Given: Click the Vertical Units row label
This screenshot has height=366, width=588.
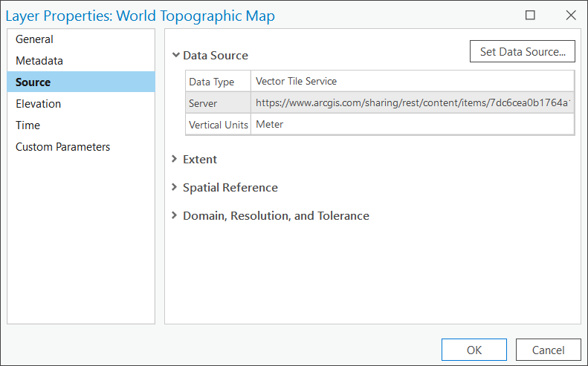Looking at the screenshot, I should (x=218, y=125).
